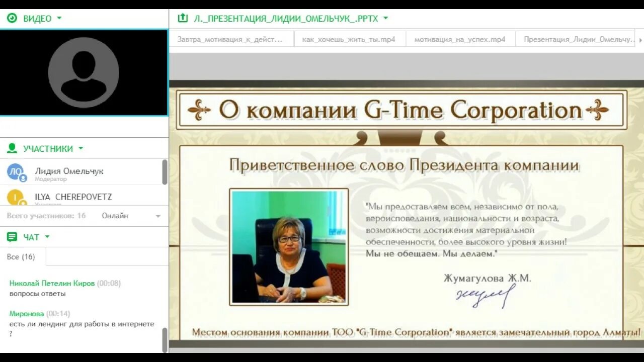This screenshot has height=362, width=644.
Task: Click the blank avatar in video window
Action: point(84,72)
